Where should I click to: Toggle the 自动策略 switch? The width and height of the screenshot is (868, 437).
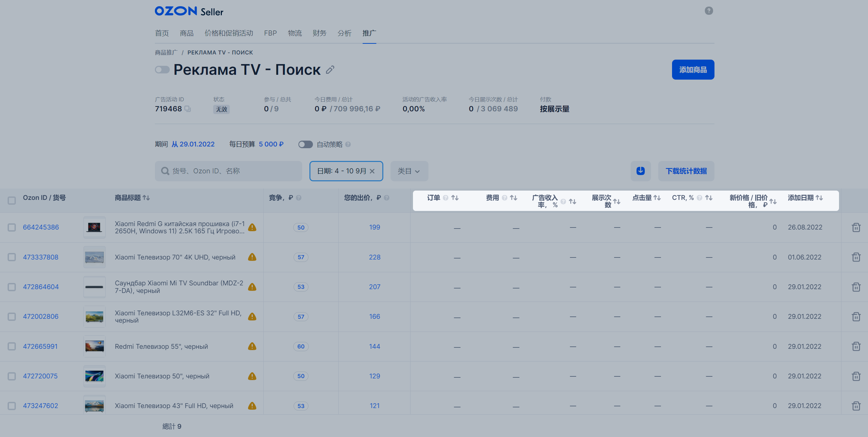click(x=305, y=144)
